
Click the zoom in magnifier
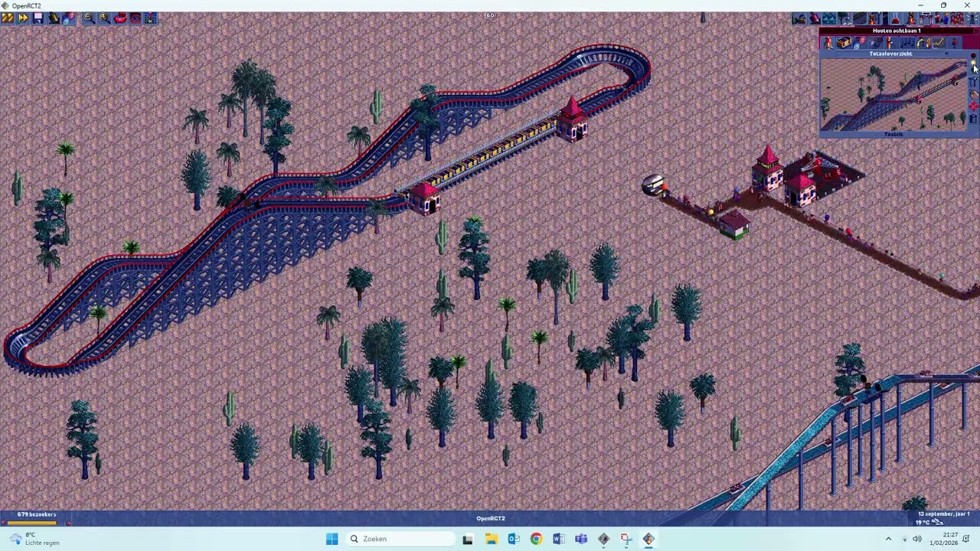(x=104, y=18)
